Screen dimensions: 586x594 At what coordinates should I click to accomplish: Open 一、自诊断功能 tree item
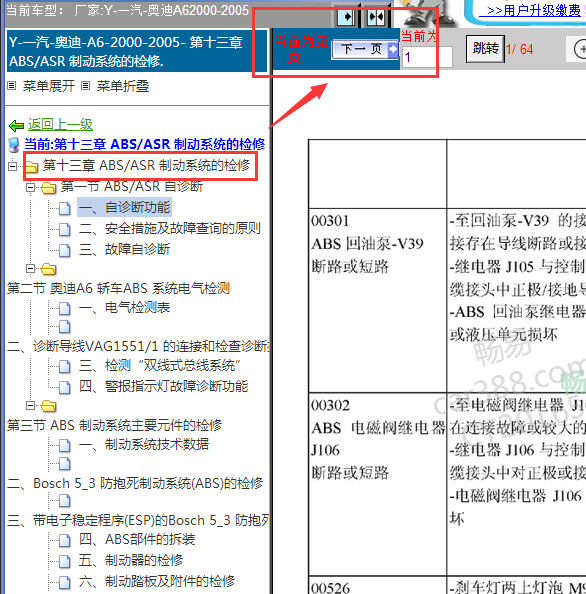pos(124,207)
